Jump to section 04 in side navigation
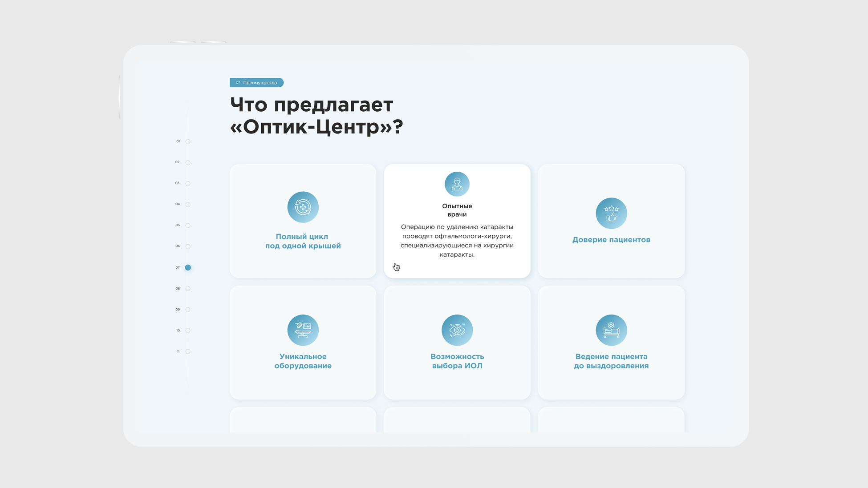The image size is (868, 488). [188, 204]
